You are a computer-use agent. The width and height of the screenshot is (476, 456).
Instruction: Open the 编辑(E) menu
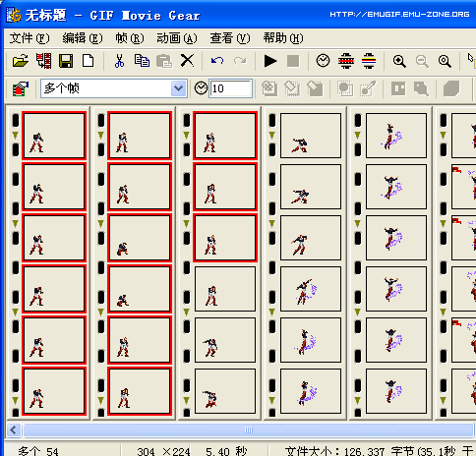[x=83, y=38]
